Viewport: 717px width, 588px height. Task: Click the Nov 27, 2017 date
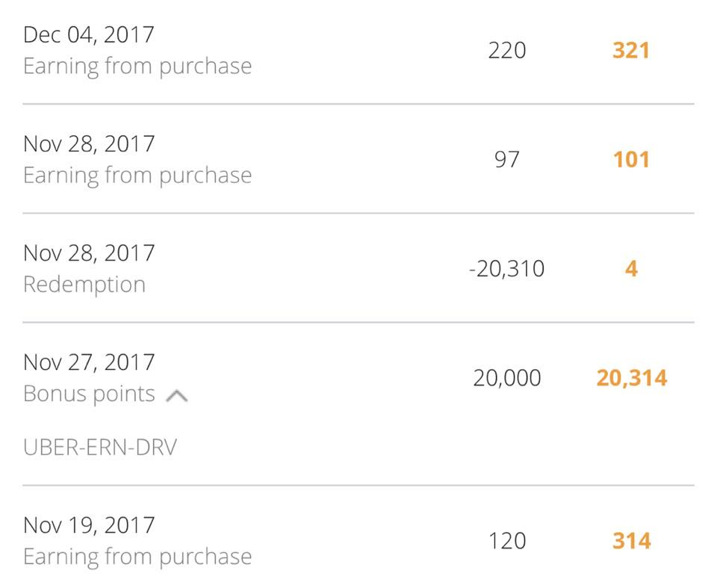89,362
